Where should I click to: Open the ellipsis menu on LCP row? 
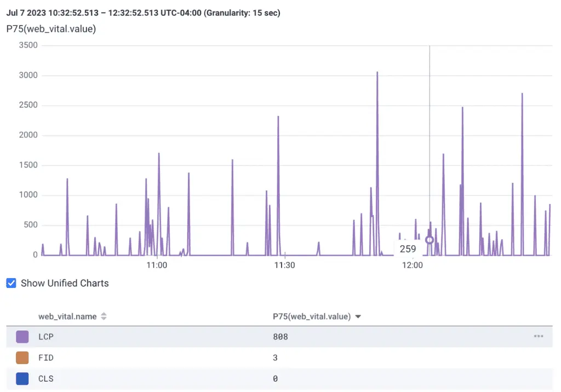[x=539, y=336]
